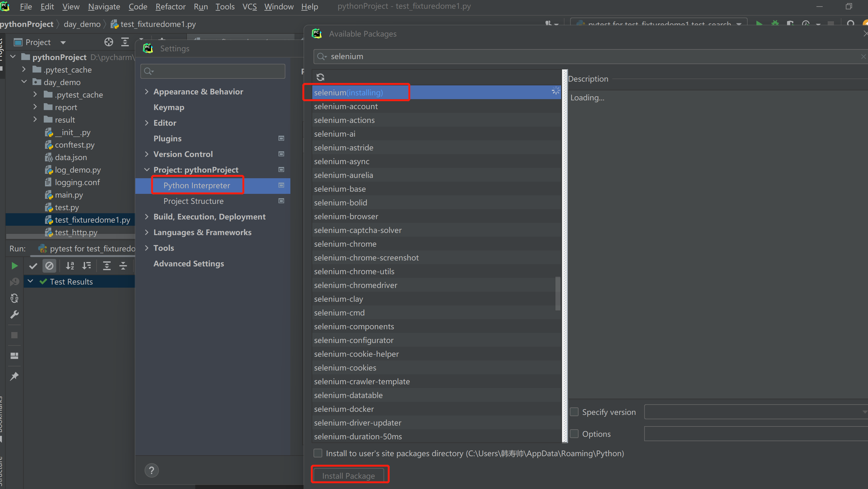This screenshot has width=868, height=489.
Task: Toggle showing ignored tests filter
Action: pos(49,266)
